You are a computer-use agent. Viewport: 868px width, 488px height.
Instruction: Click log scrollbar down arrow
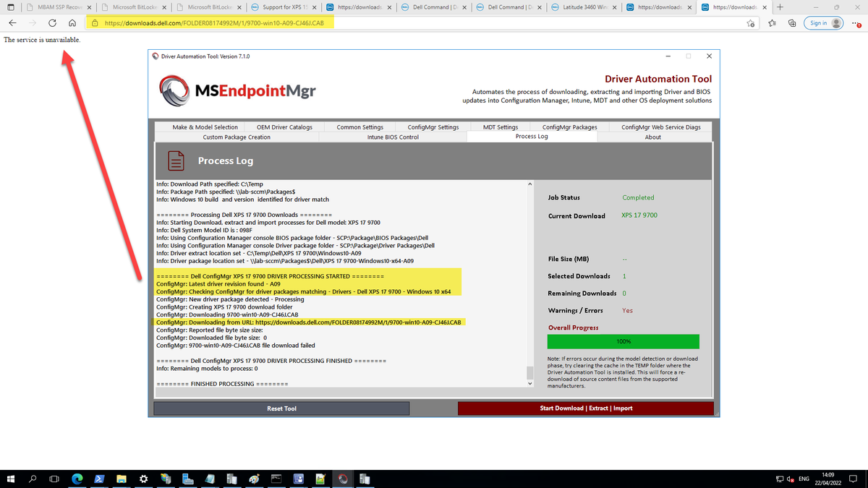pos(529,383)
